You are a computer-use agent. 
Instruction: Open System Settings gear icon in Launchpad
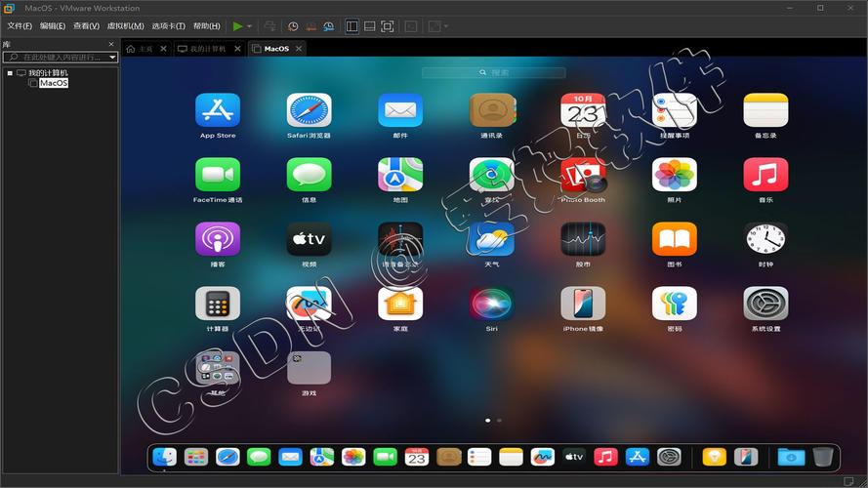coord(765,304)
